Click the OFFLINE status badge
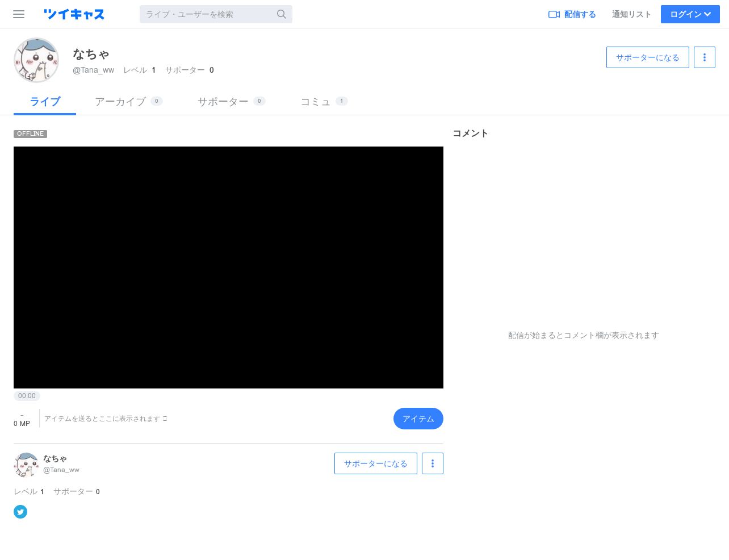Screen dimensions: 729x560 (x=30, y=134)
